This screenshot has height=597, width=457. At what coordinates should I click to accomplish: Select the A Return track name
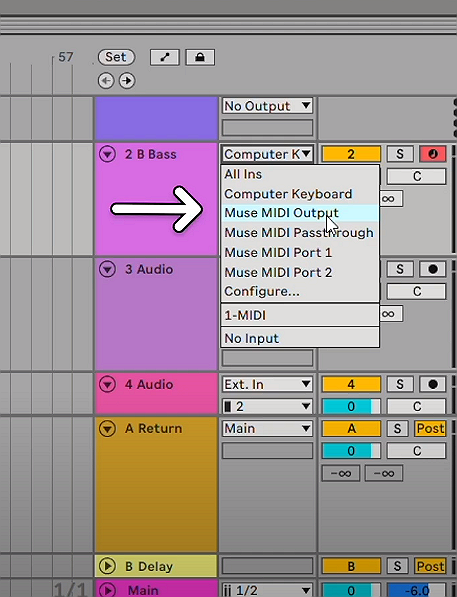click(153, 429)
